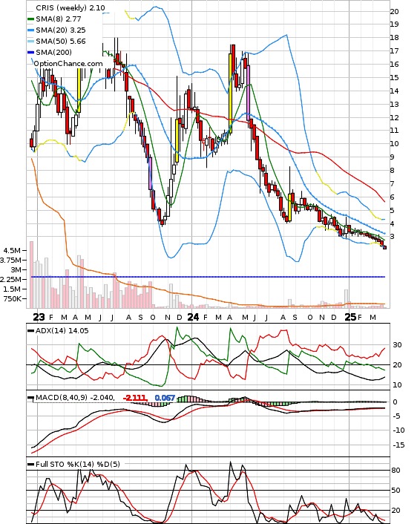Click the SMA(50) 5.66 legend text
The height and width of the screenshot is (524, 420).
(x=61, y=41)
